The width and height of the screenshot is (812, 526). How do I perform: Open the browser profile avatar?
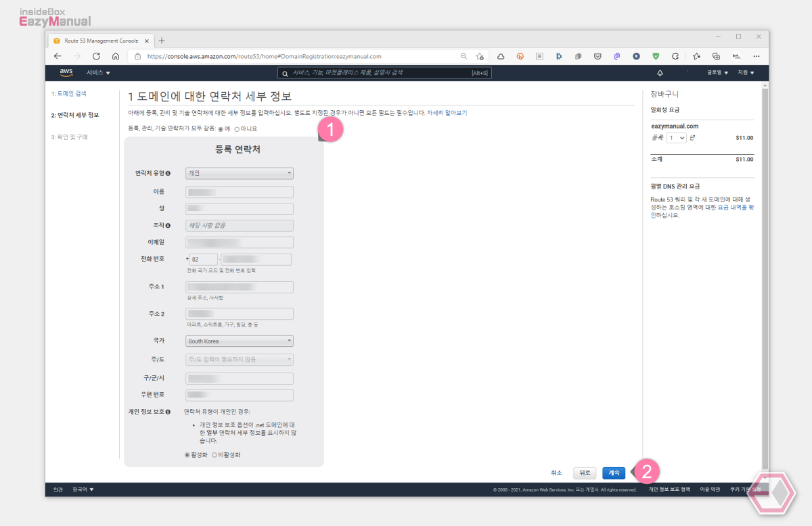[x=736, y=56]
